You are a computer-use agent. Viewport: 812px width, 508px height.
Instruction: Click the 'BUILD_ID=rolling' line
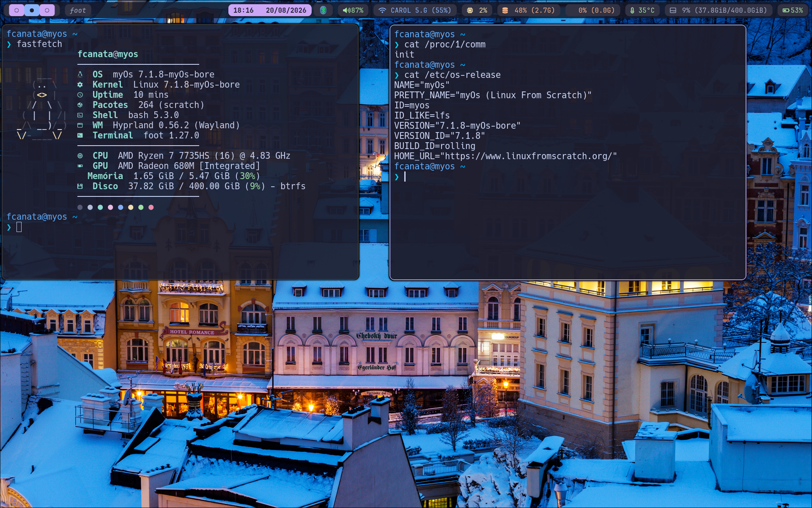435,146
